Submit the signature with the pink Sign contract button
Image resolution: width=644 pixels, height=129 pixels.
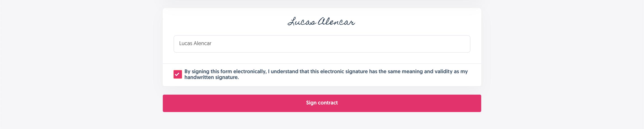point(322,103)
